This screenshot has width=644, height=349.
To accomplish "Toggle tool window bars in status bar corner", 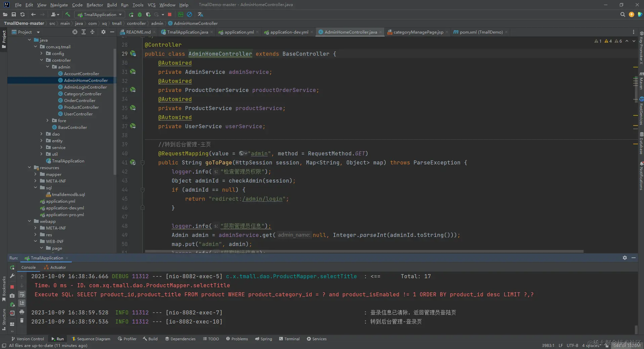I will pos(4,346).
